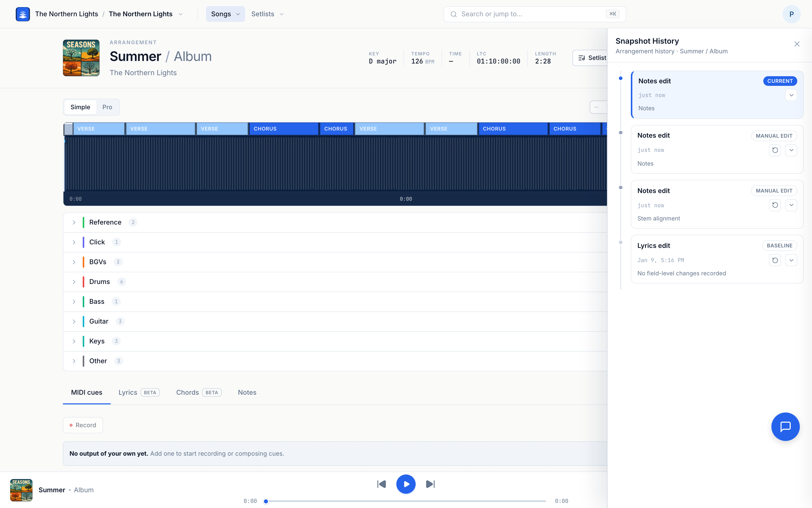Select the current Notes edit snapshot card
This screenshot has height=508, width=812.
tap(717, 94)
